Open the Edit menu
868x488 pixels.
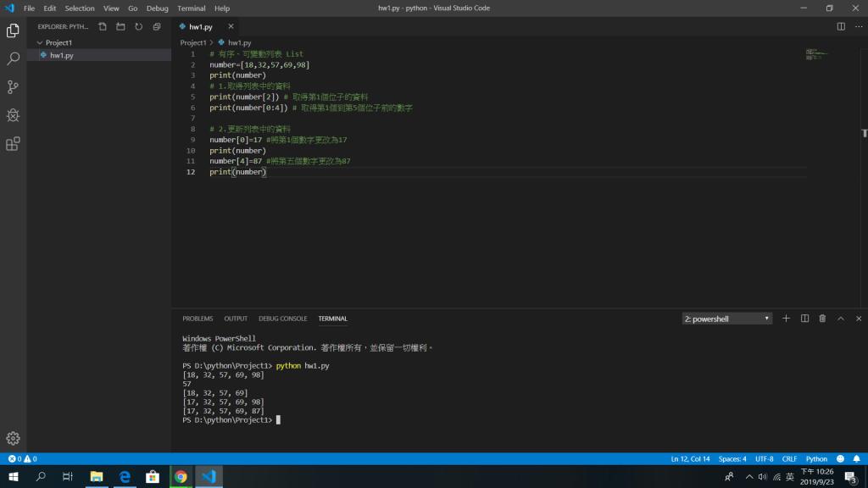[50, 8]
